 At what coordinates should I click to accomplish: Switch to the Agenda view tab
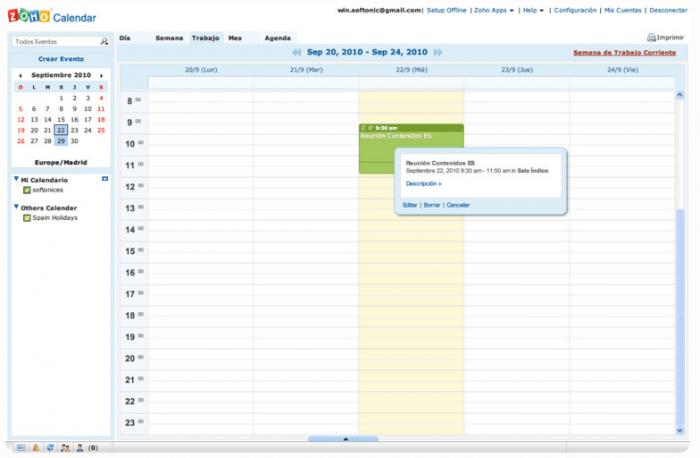point(277,38)
